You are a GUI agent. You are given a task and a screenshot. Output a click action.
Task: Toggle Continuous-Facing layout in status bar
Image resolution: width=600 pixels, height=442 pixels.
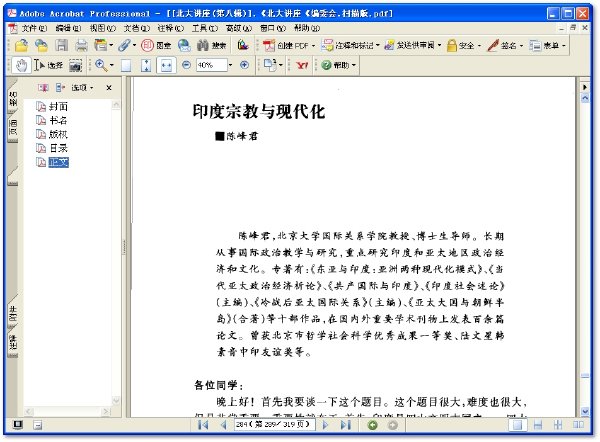tap(558, 425)
